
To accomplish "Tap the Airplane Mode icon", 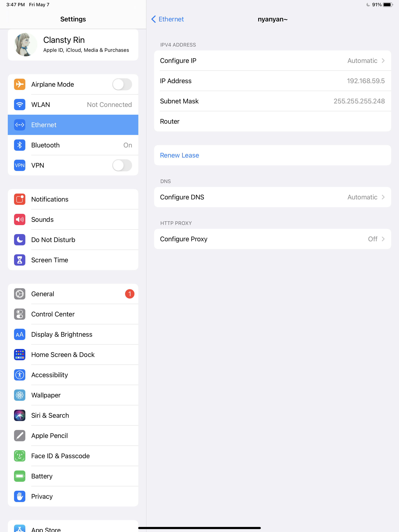I will [20, 84].
